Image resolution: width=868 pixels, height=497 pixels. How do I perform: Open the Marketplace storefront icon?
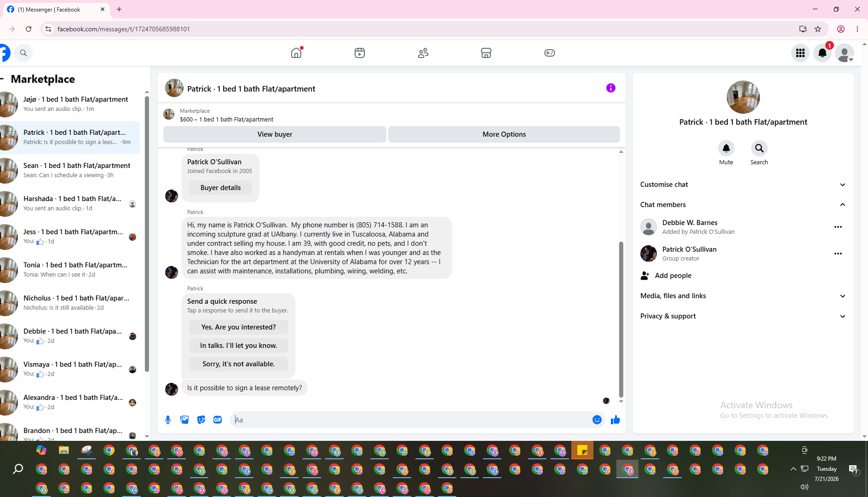tap(486, 53)
